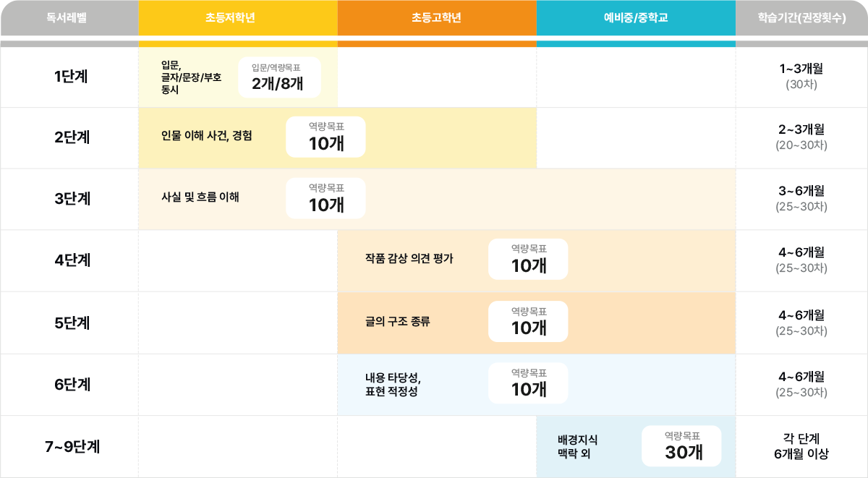Open the 역량목표 badge beside 글의 구조 종류
Viewport: 868px width, 478px height.
click(x=528, y=320)
